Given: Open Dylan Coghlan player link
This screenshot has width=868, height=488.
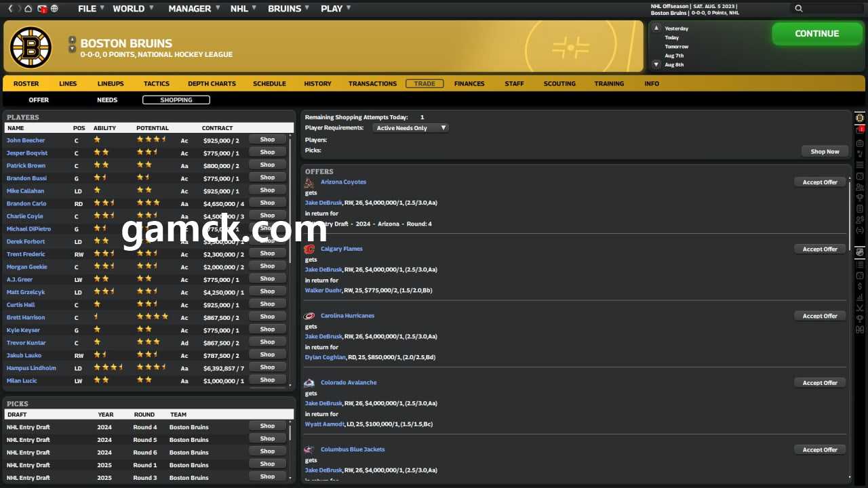Looking at the screenshot, I should pos(325,357).
